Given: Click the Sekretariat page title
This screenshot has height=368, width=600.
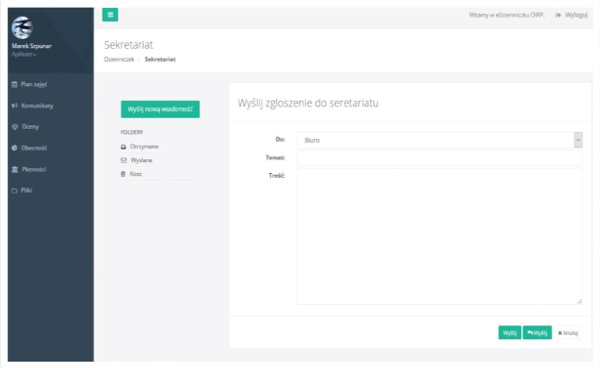Looking at the screenshot, I should tap(129, 45).
